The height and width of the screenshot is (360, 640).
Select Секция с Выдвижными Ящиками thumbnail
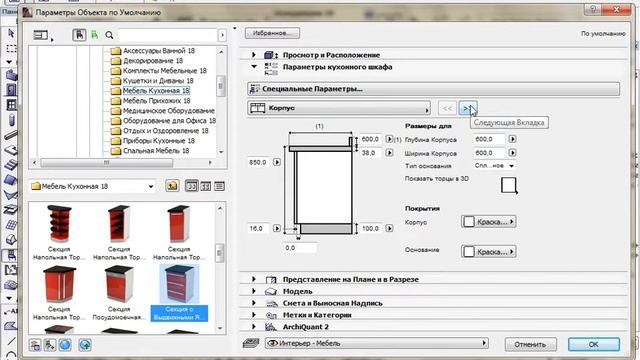[x=179, y=293]
